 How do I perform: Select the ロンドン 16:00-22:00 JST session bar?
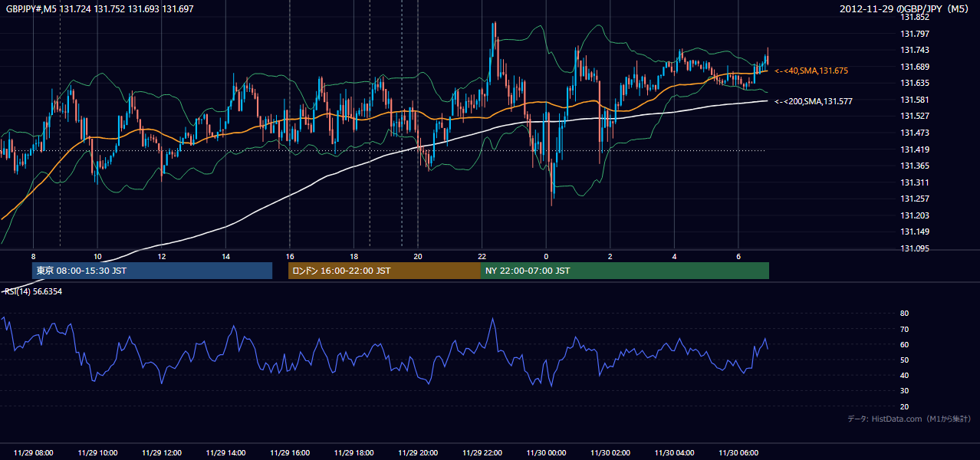pyautogui.click(x=384, y=271)
